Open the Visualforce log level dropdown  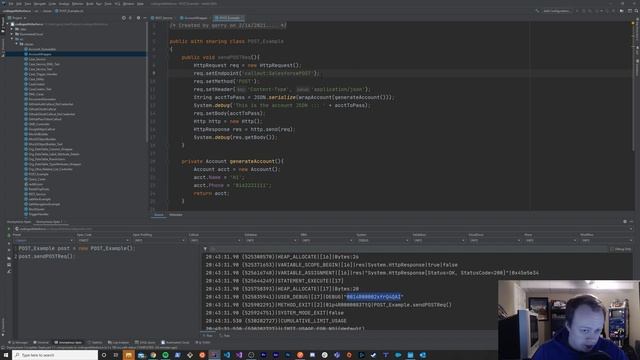click(494, 240)
